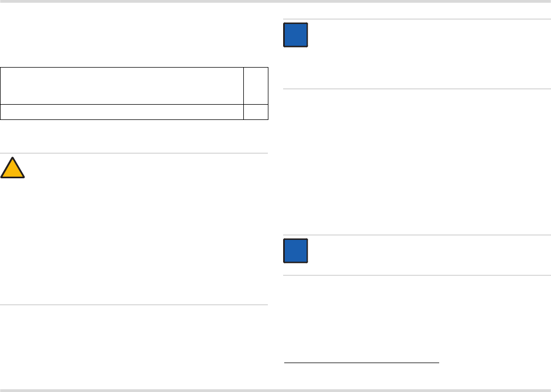Click the yellow warning triangle icon
Screen dimensions: 551x392
pyautogui.click(x=13, y=168)
